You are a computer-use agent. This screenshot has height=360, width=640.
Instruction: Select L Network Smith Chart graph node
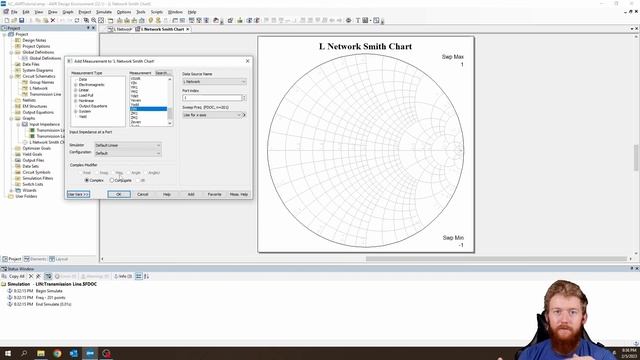(x=47, y=142)
